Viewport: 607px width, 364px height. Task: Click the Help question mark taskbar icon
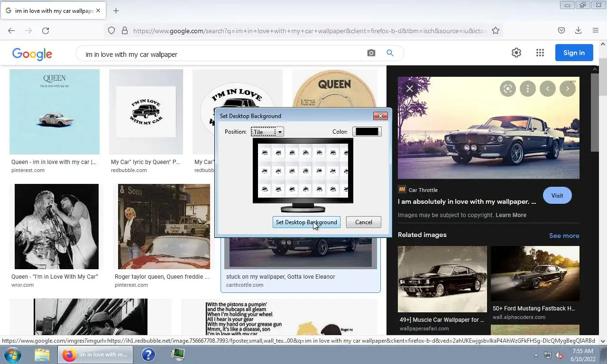(148, 355)
